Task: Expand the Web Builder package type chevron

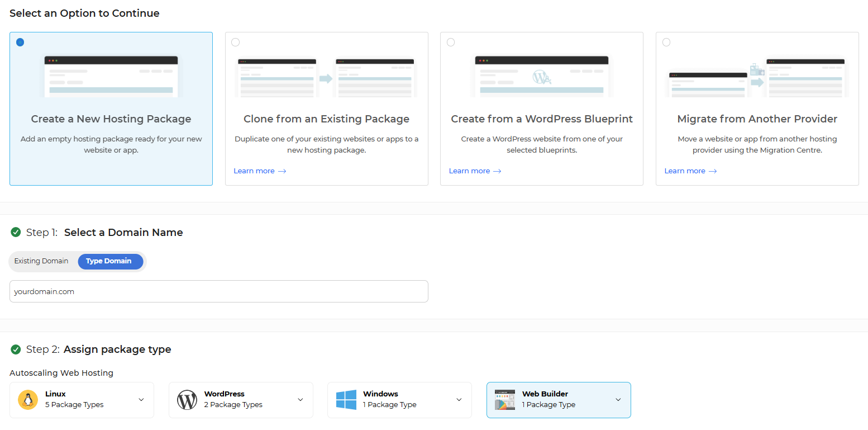Action: [618, 400]
